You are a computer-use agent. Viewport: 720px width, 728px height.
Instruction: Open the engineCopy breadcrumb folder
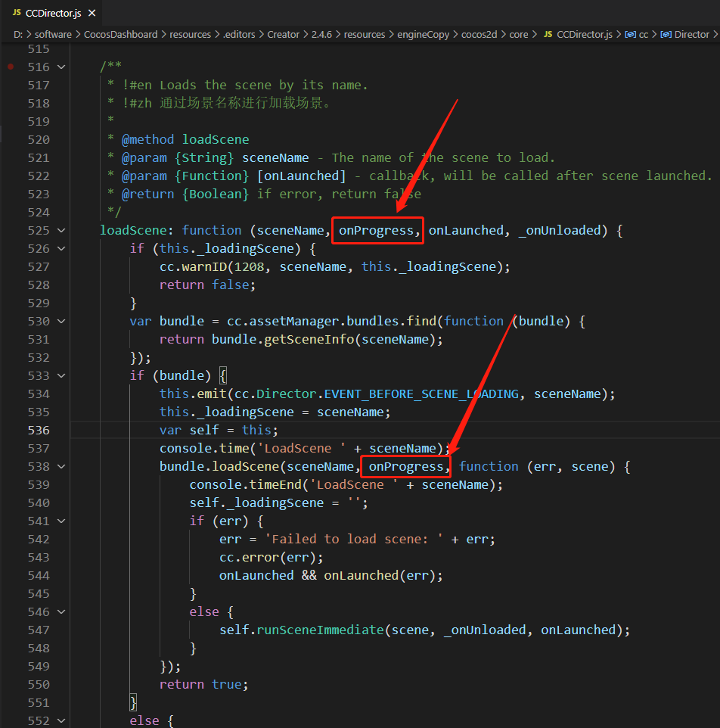(x=423, y=34)
